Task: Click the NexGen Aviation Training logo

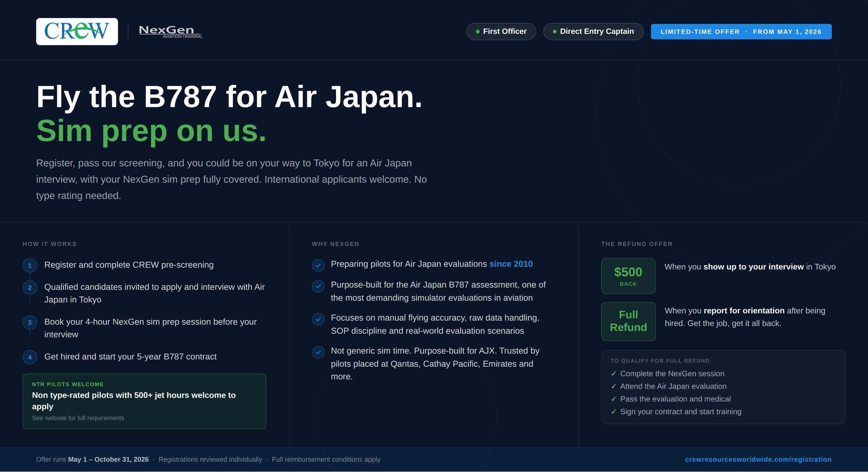Action: pos(170,32)
